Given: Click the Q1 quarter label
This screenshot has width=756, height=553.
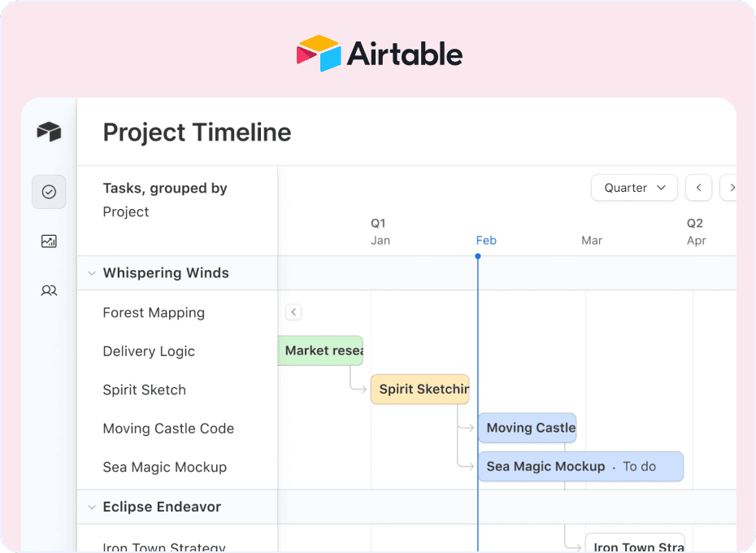Looking at the screenshot, I should (378, 223).
